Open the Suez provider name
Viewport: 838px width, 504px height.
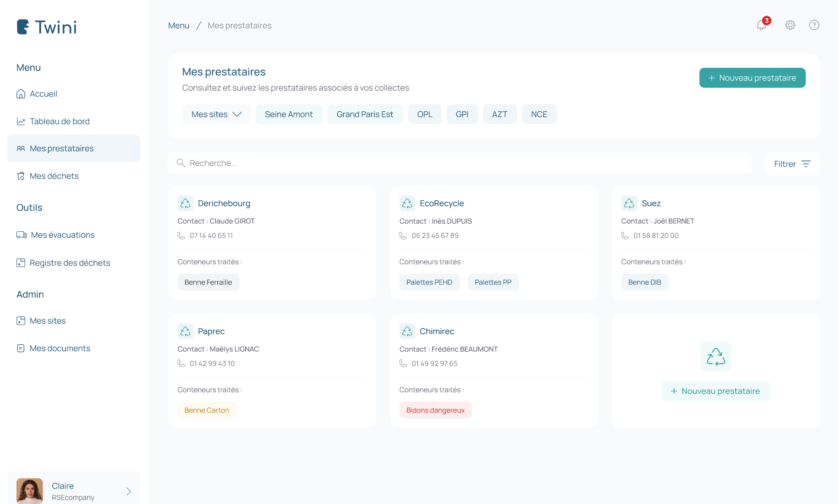651,203
